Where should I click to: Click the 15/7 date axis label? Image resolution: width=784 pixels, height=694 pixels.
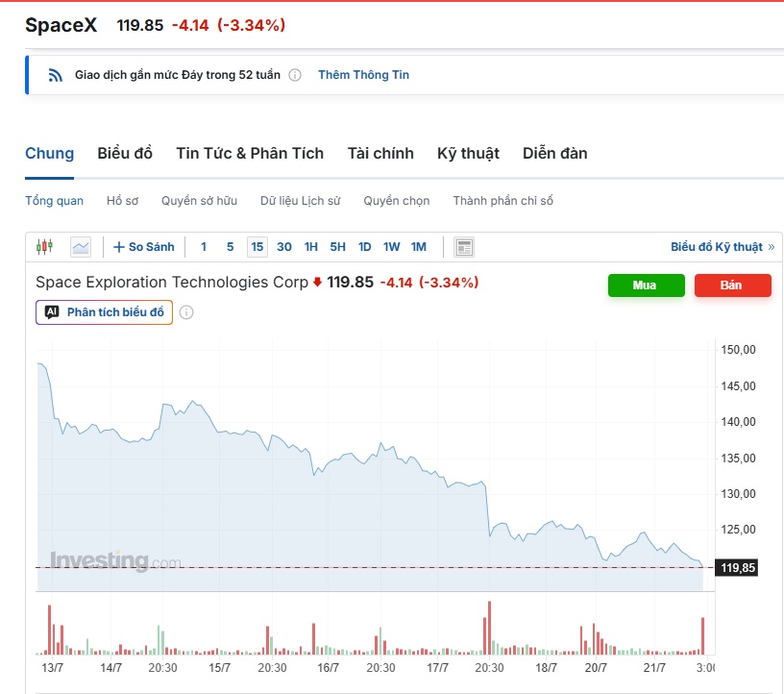pos(219,668)
